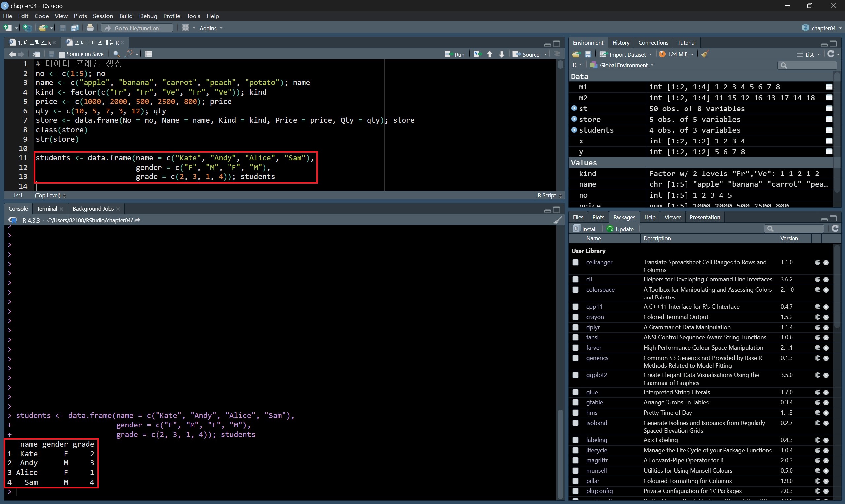The height and width of the screenshot is (504, 845).
Task: Click the Update packages button
Action: 621,229
